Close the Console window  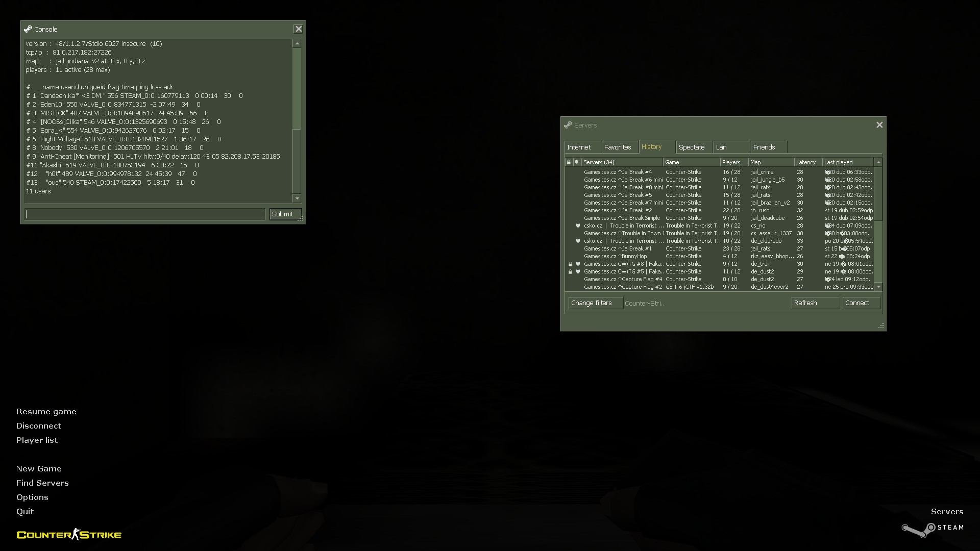(x=299, y=29)
